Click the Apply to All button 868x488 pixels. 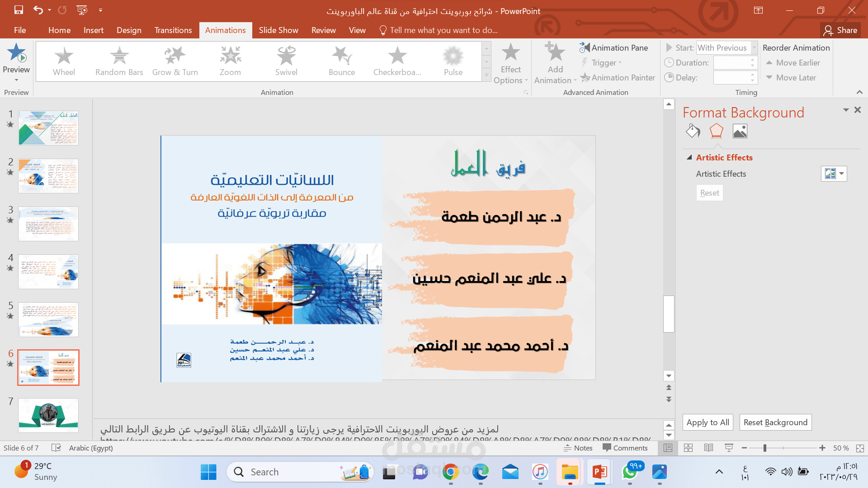tap(708, 422)
